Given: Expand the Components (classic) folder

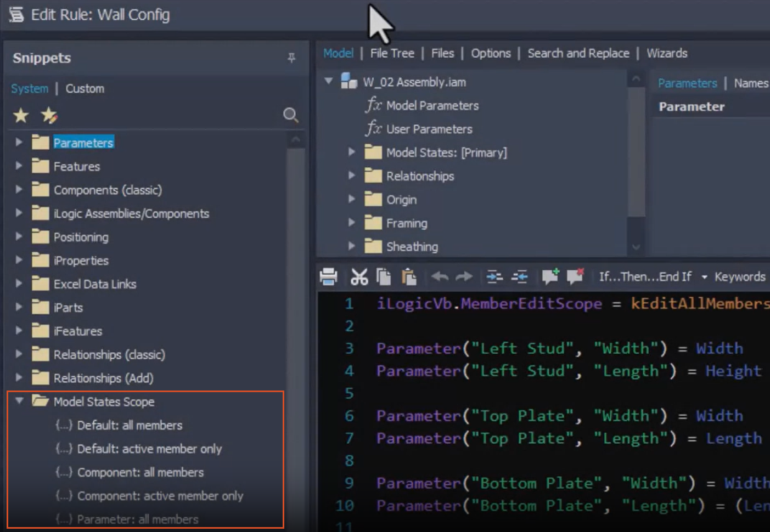Looking at the screenshot, I should tap(19, 189).
